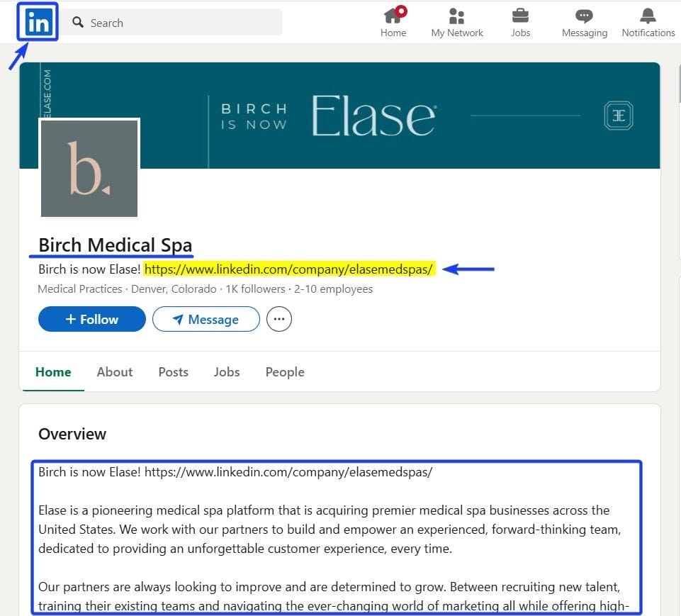Open the People tab
This screenshot has width=681, height=616.
[284, 371]
